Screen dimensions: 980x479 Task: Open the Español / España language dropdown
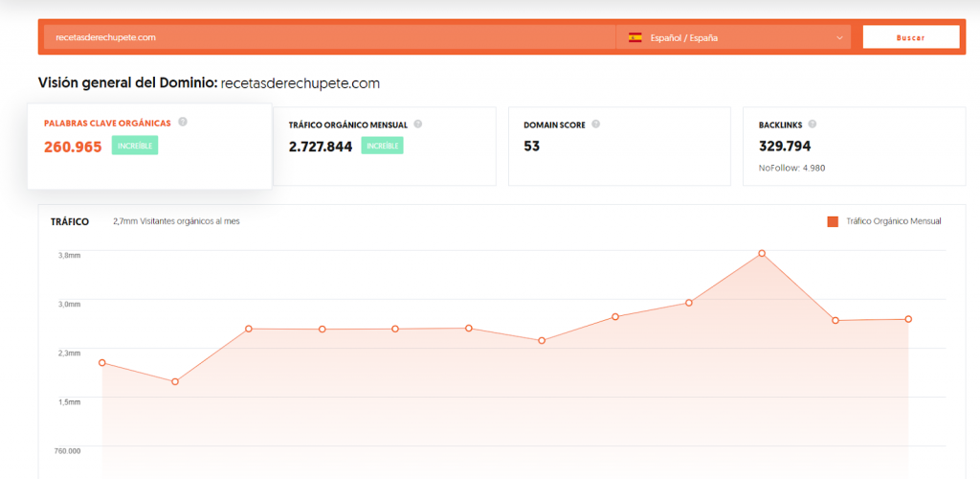coord(734,37)
